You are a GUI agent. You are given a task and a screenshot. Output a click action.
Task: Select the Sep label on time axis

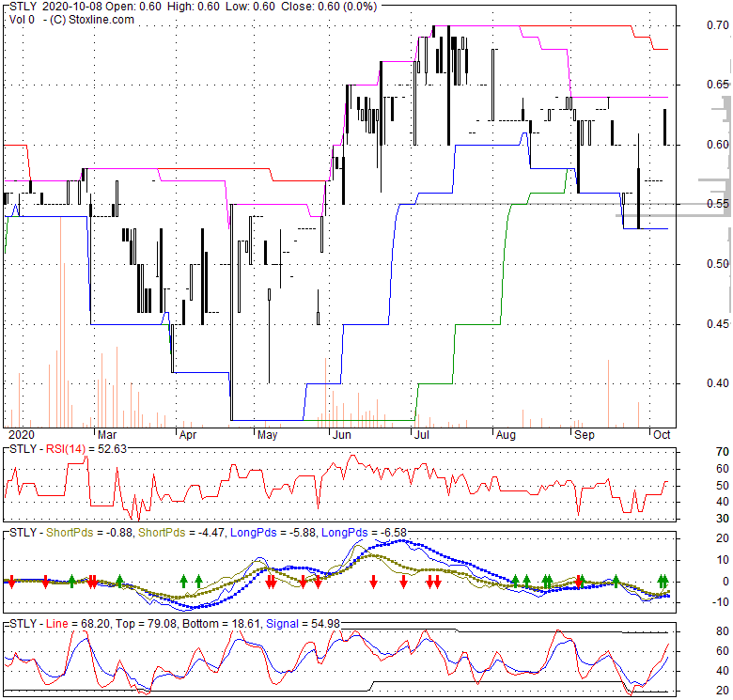point(585,435)
